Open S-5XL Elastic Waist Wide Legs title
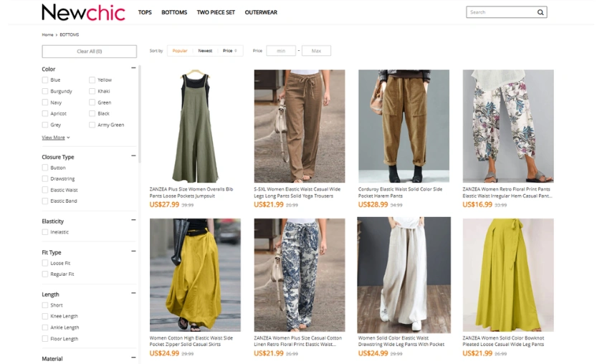Viewport: 602px width, 364px height. (297, 192)
